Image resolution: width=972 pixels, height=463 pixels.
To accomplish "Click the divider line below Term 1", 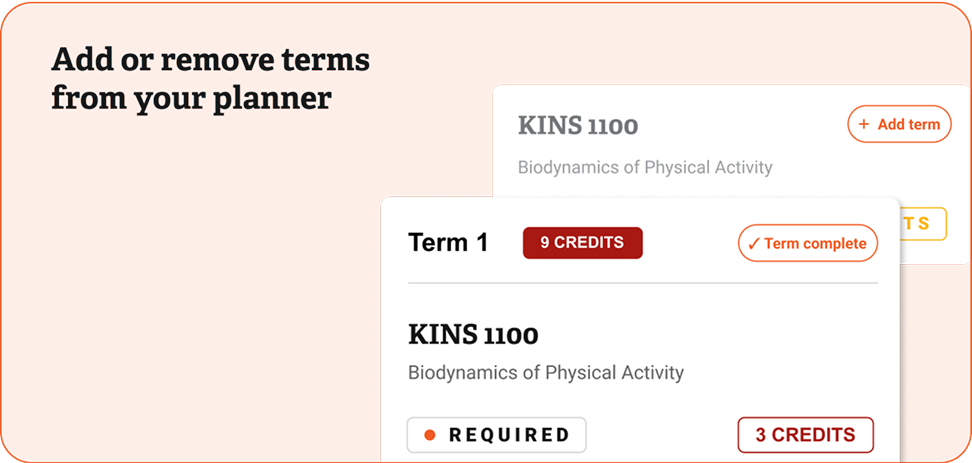I will (643, 283).
